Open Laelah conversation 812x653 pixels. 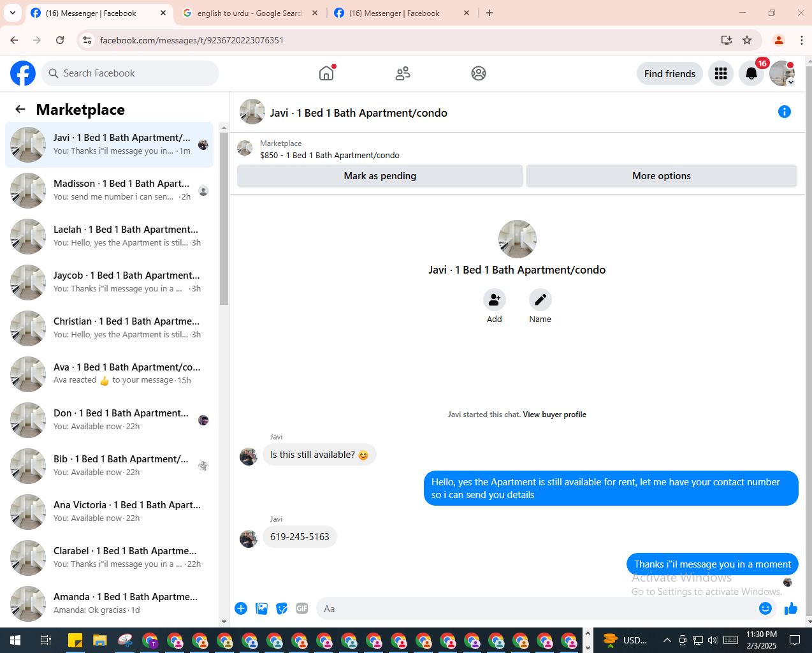(x=110, y=237)
